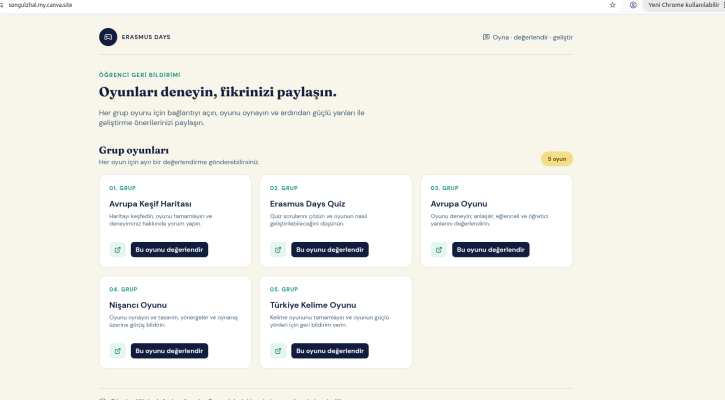Open external link icon for Türkiye Kelime Oyunu
Viewport: 725px width, 400px height.
click(x=278, y=351)
